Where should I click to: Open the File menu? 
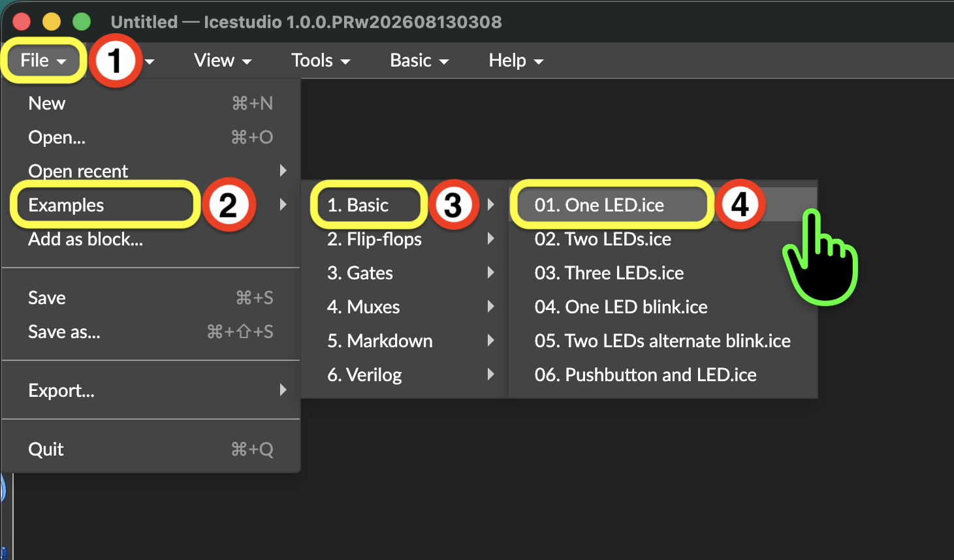point(43,61)
